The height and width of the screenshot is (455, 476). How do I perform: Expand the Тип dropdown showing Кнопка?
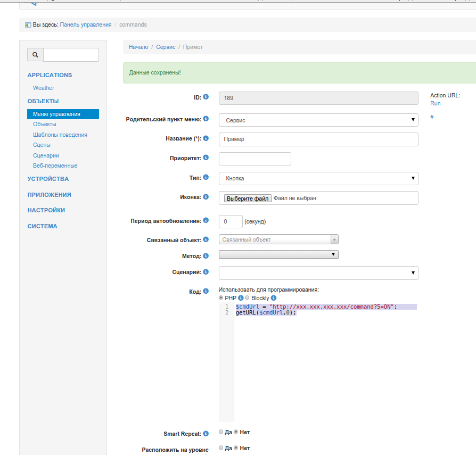coord(318,179)
